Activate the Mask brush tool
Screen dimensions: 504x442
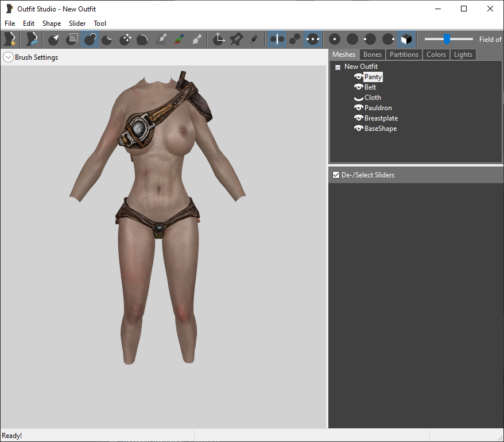[x=72, y=39]
